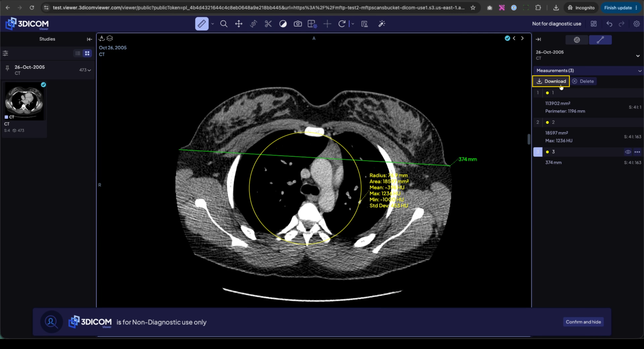
Task: Select the CT series thumbnail
Action: point(24,101)
